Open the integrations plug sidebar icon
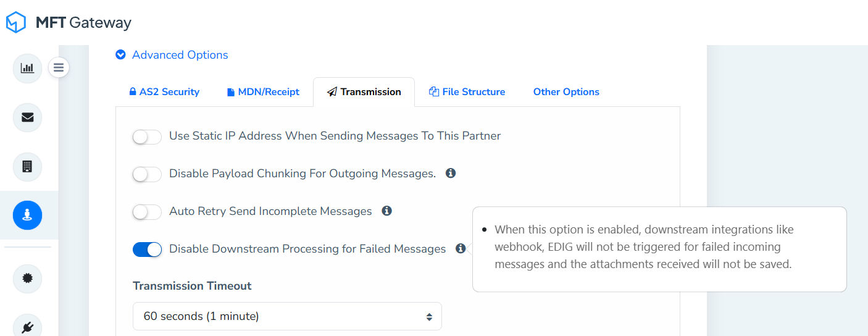 27,327
